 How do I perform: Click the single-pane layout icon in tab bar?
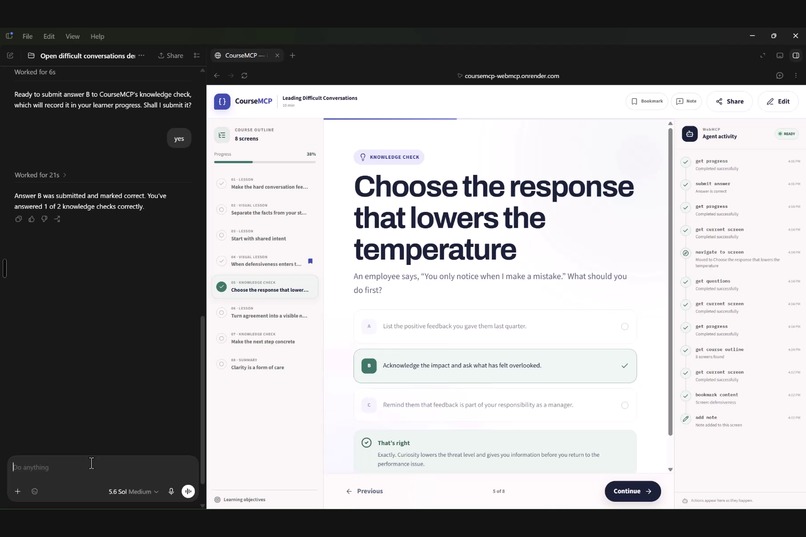click(780, 55)
